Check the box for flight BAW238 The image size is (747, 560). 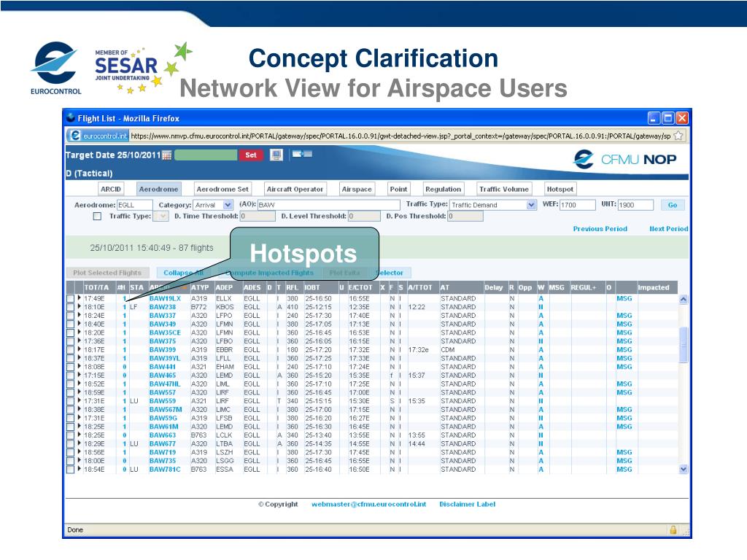coord(71,307)
